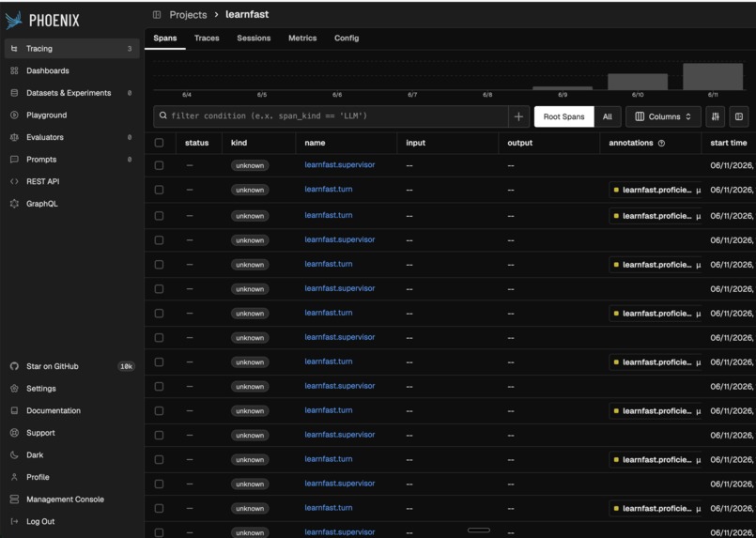Image resolution: width=756 pixels, height=538 pixels.
Task: Click the name column header
Action: pyautogui.click(x=315, y=143)
